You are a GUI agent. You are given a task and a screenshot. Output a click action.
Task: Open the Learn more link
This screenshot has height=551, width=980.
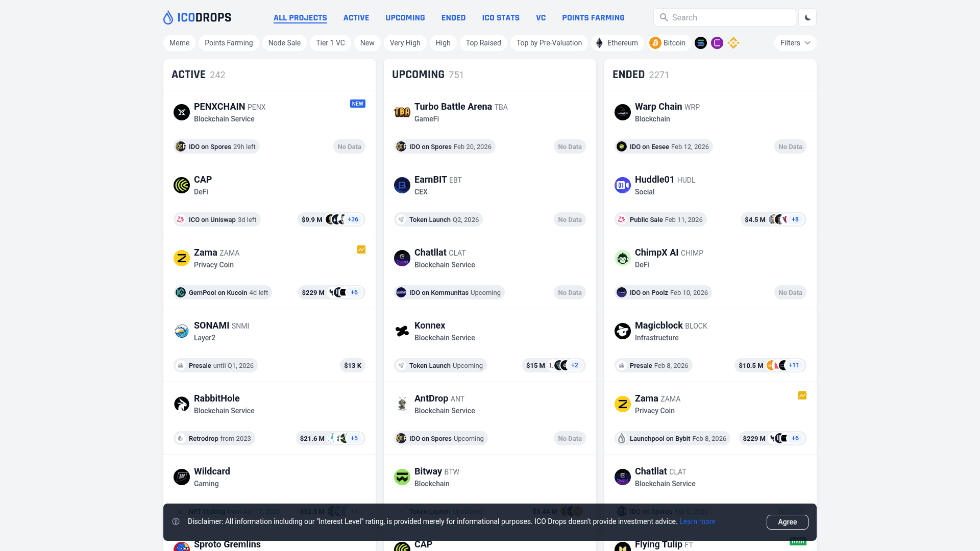(697, 521)
